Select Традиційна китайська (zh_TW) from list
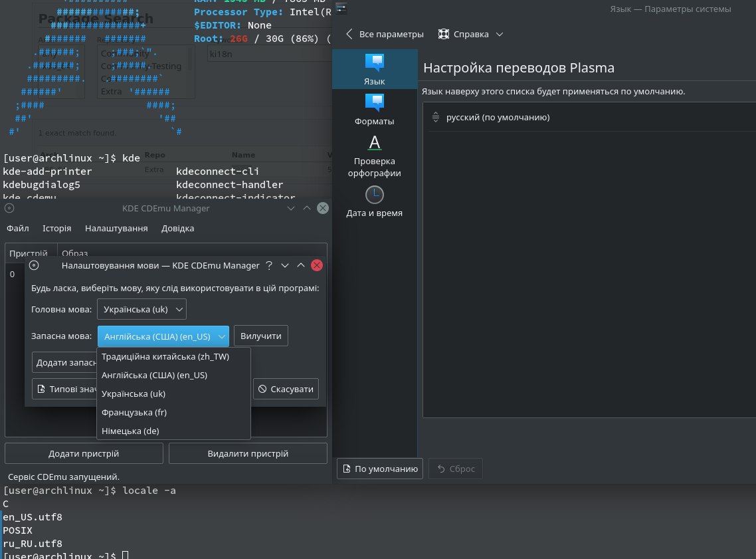This screenshot has height=559, width=756. pos(173,356)
